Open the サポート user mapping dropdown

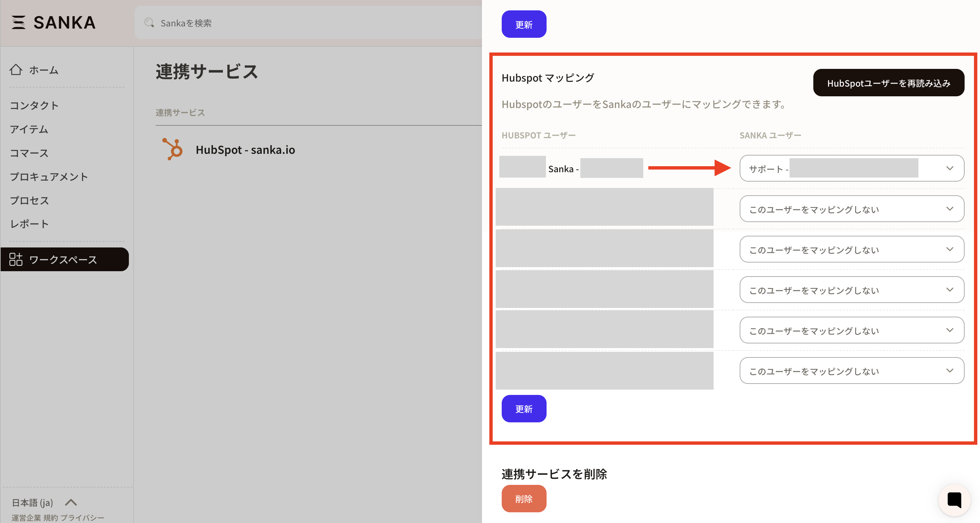851,168
